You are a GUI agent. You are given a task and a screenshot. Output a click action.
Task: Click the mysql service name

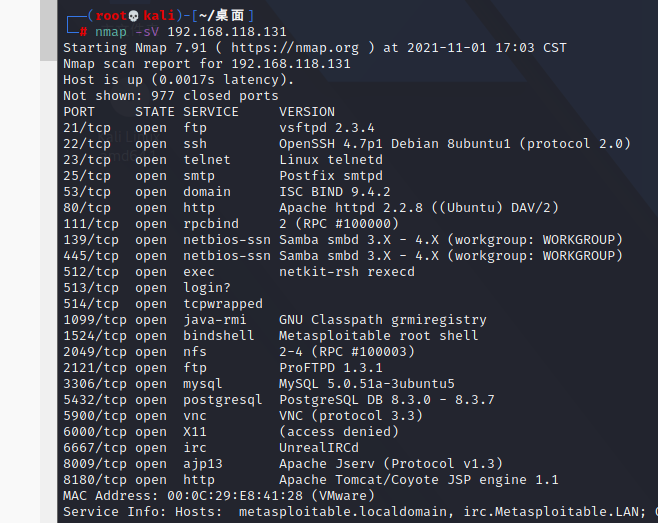pos(203,384)
